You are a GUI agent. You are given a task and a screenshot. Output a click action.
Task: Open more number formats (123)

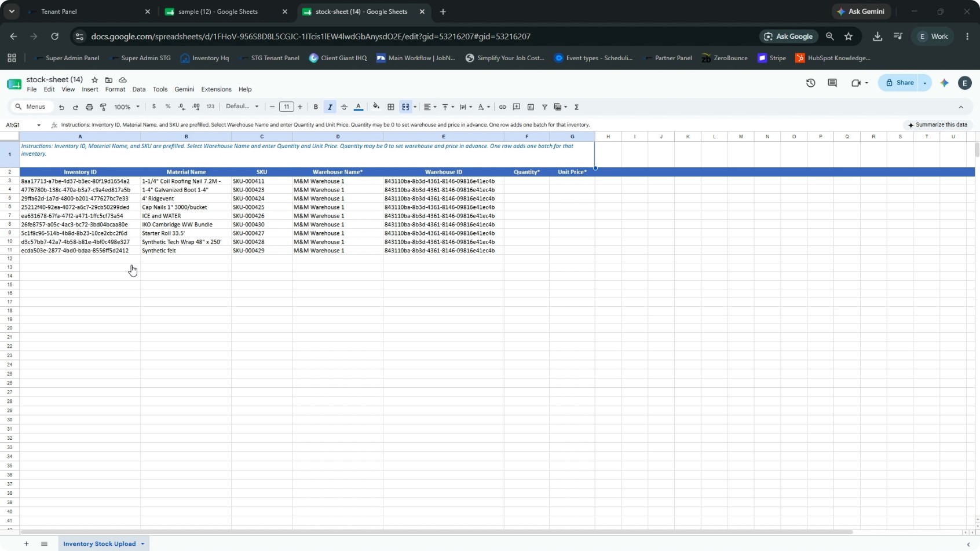210,106
